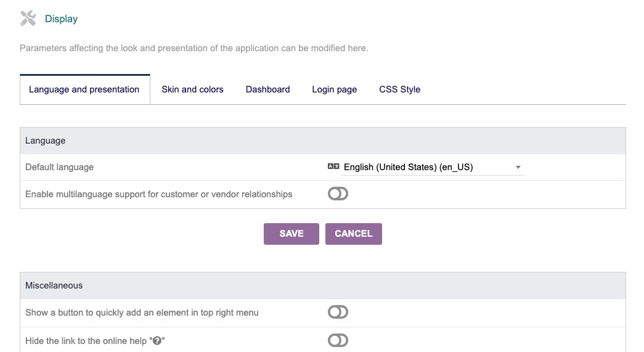Enable multilanguage support for customer or vendor relationships
This screenshot has height=352, width=644.
click(x=338, y=194)
